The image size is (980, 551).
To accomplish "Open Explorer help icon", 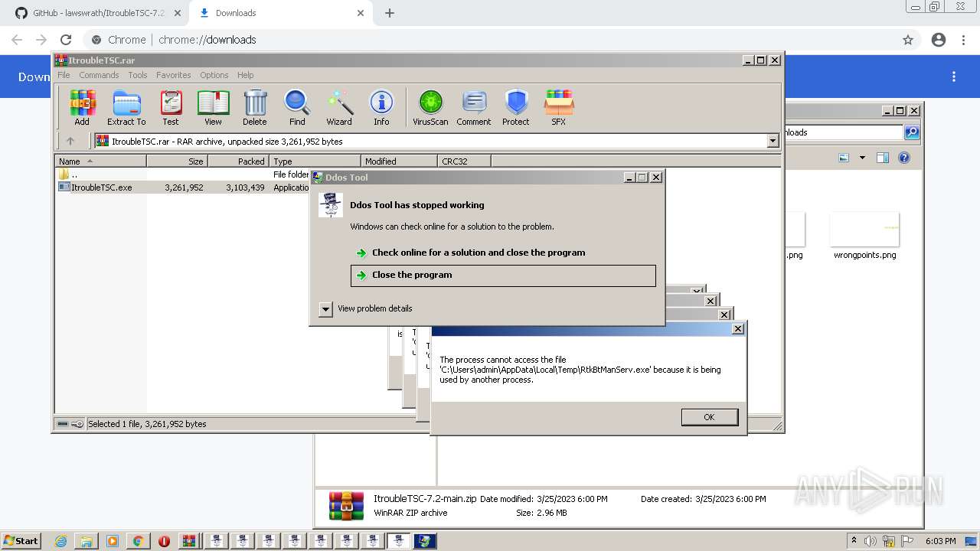I will click(904, 158).
